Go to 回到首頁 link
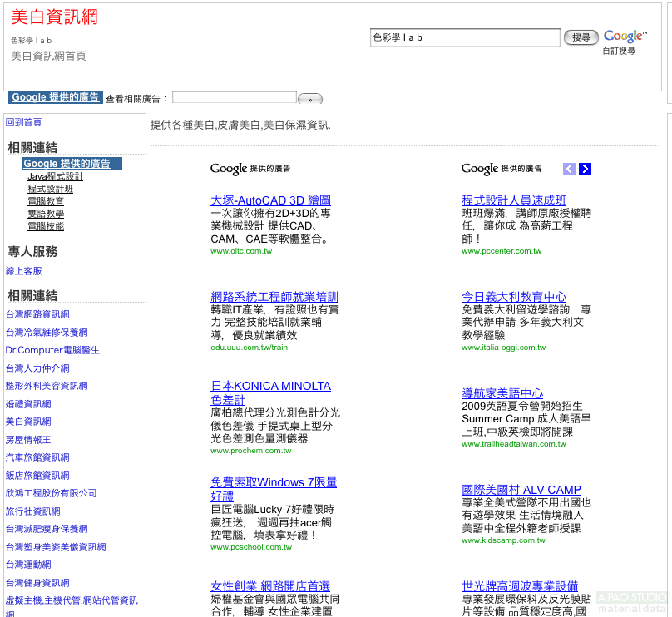Screen dimensions: 672x617 [x=23, y=122]
